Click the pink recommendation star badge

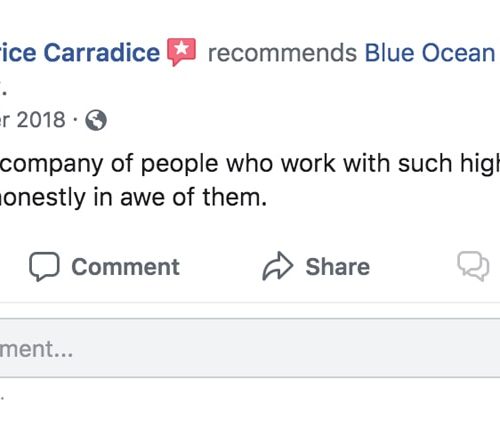182,52
